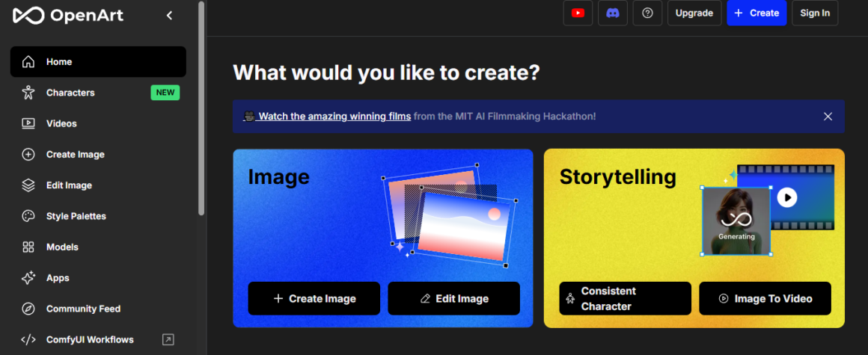Open the YouTube channel button
The height and width of the screenshot is (355, 868).
(578, 13)
